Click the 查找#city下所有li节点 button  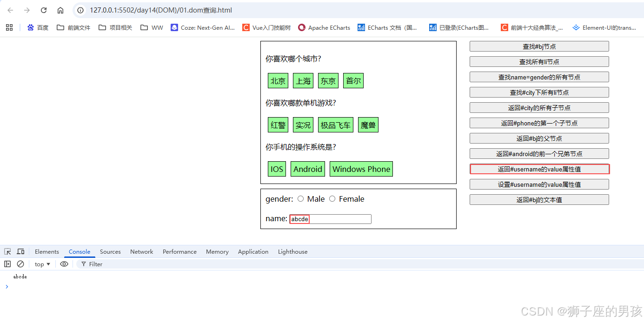[x=539, y=92]
